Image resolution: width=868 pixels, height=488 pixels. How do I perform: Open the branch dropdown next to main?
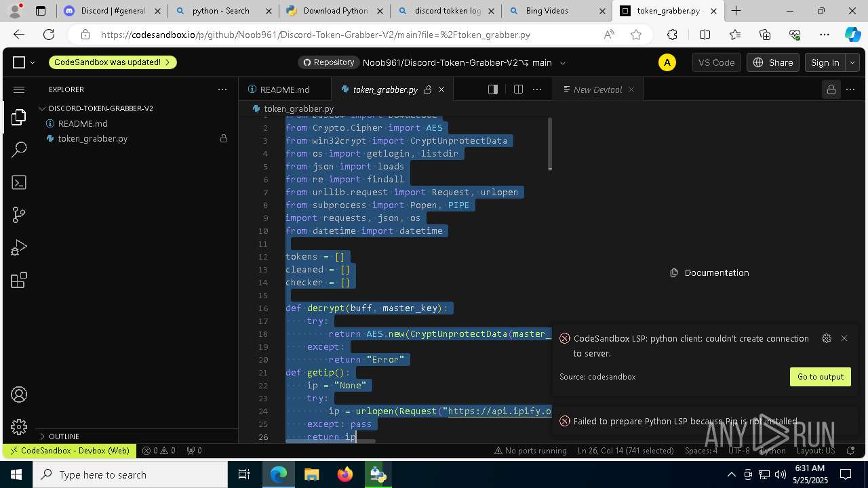562,63
